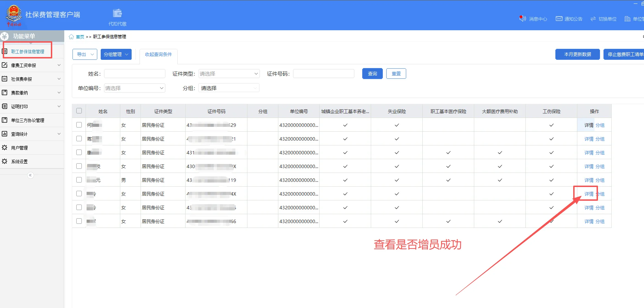Click the 证明打印 sidebar icon
Image resolution: width=644 pixels, height=308 pixels.
pyautogui.click(x=4, y=106)
